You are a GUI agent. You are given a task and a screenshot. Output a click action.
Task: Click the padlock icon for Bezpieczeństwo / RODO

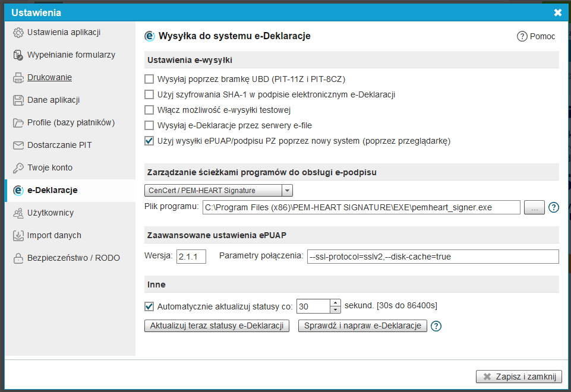pos(18,258)
